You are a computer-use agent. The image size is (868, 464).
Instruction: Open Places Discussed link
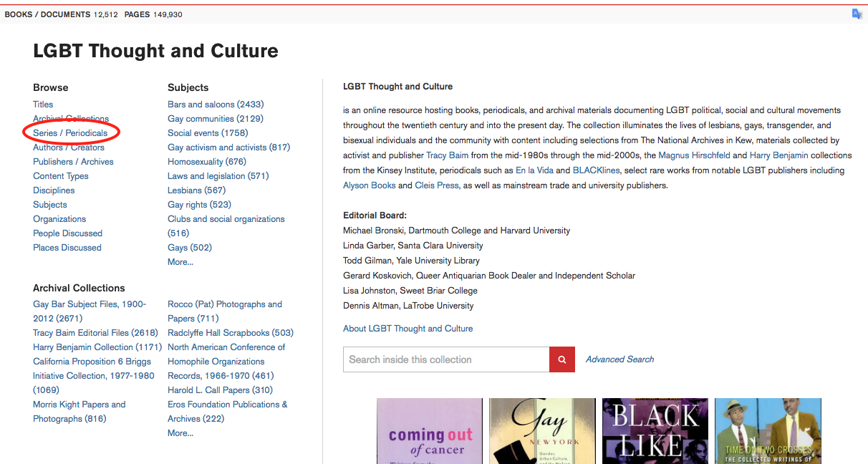click(x=67, y=248)
